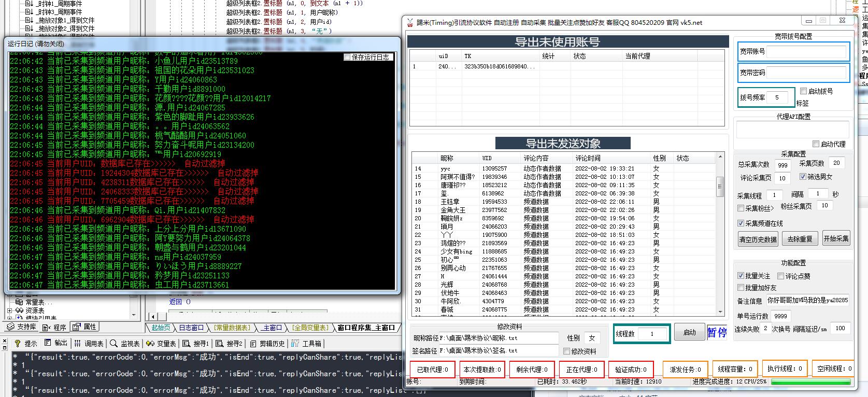Click the green progress bar in the status bar
Image resolution: width=868 pixels, height=397 pixels.
coord(810,382)
